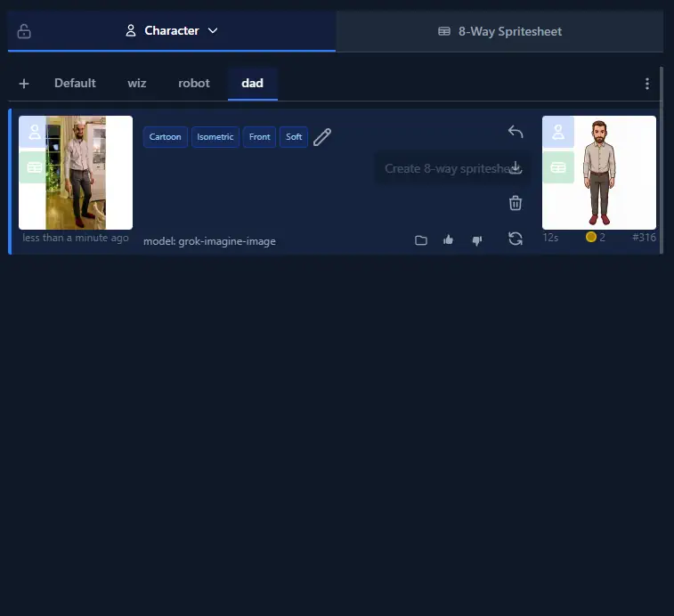The height and width of the screenshot is (616, 674).
Task: Click the Soft style tag
Action: pyautogui.click(x=294, y=137)
